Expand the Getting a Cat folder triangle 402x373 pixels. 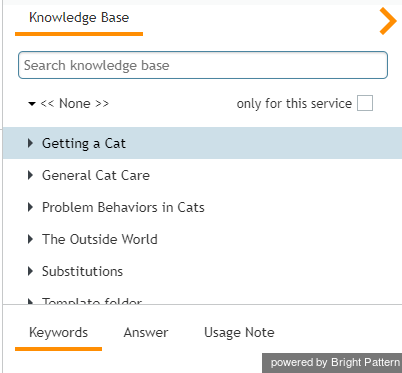click(30, 143)
